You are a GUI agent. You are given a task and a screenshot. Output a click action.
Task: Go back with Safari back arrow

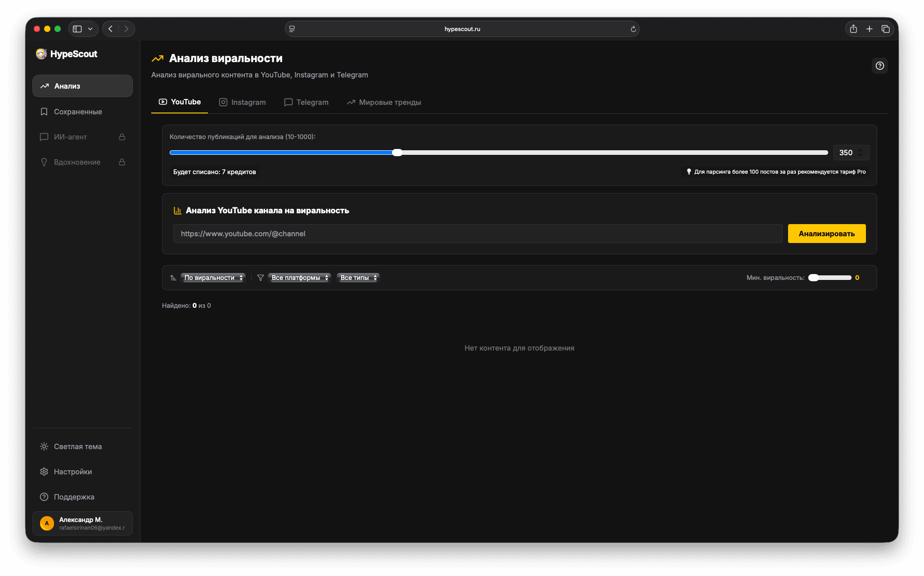tap(111, 29)
